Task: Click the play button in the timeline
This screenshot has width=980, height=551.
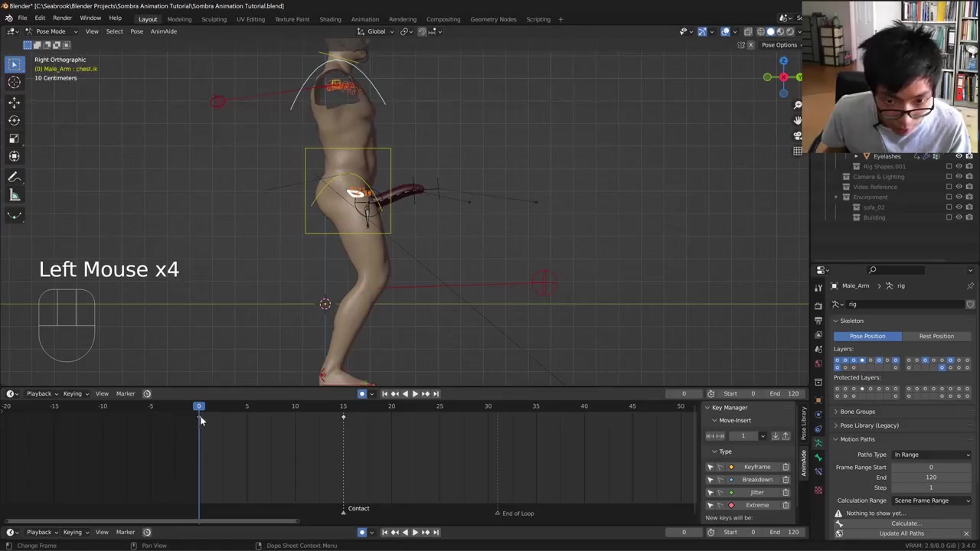Action: [x=415, y=393]
